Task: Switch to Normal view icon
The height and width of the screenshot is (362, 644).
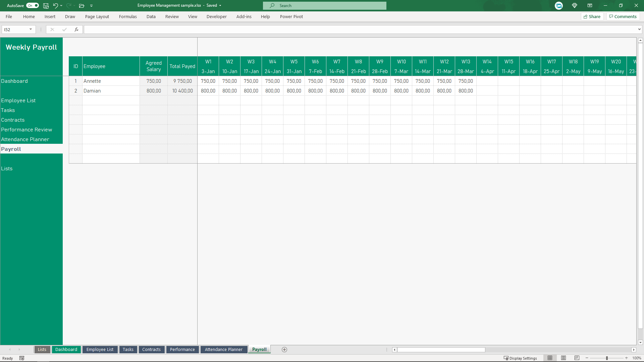Action: (x=550, y=358)
